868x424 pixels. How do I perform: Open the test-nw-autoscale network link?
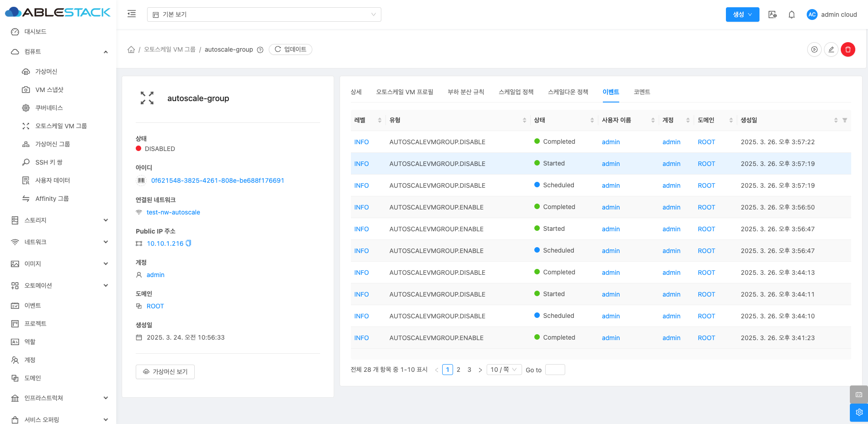[173, 212]
